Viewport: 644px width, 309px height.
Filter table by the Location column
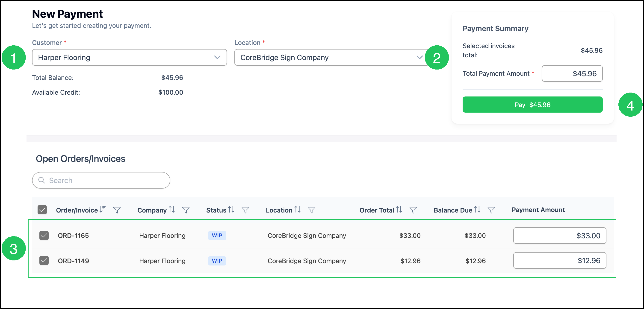click(x=311, y=210)
